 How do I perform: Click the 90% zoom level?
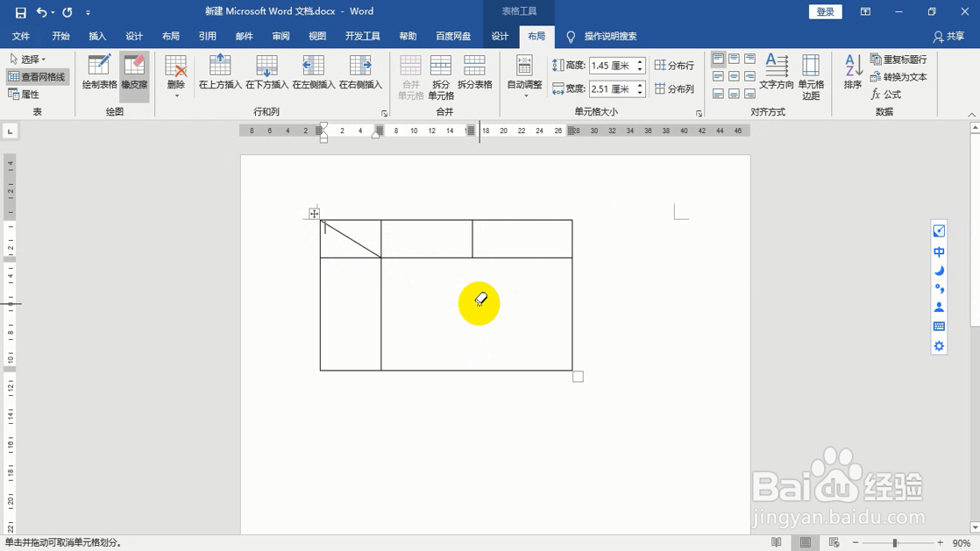pos(962,543)
